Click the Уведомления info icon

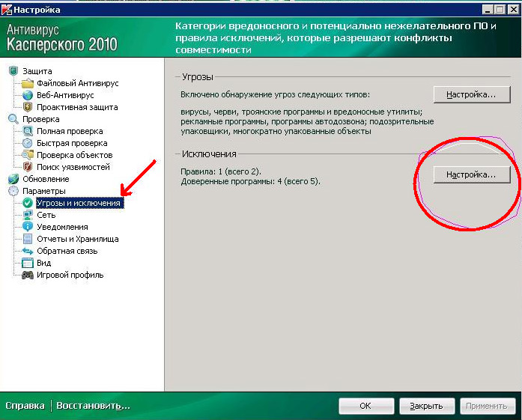[x=28, y=227]
